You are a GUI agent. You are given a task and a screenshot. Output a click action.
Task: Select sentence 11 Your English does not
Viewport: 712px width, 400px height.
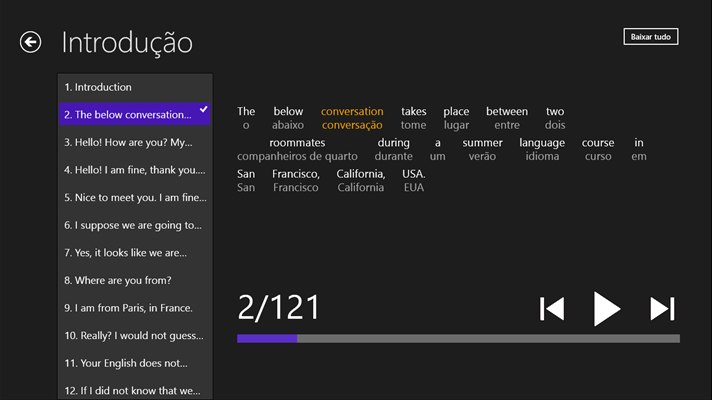pyautogui.click(x=135, y=363)
